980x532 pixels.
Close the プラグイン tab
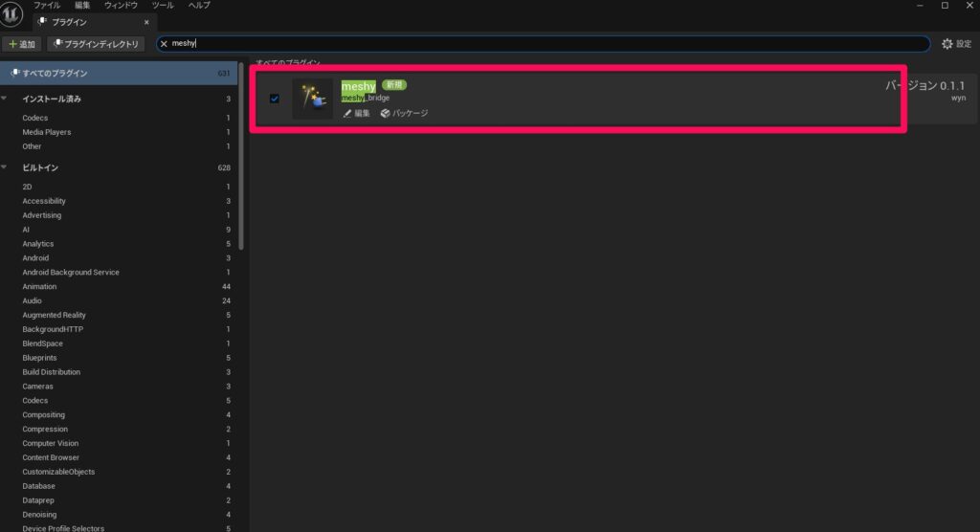[146, 22]
